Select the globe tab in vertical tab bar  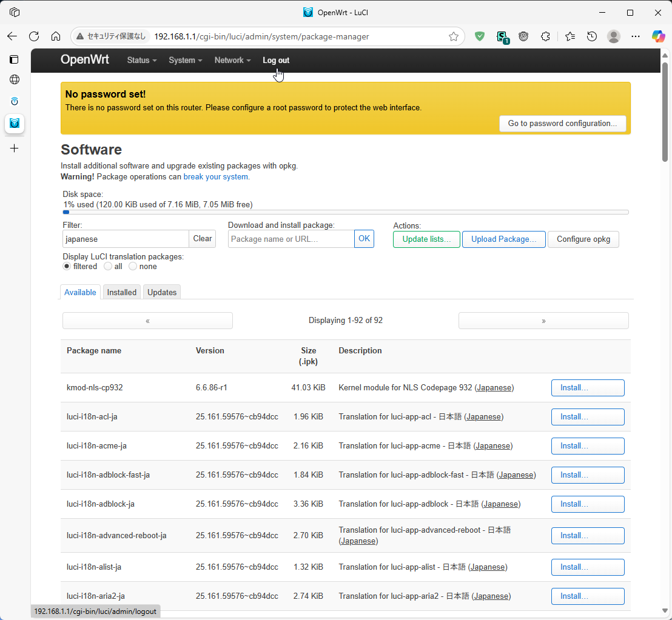(14, 79)
